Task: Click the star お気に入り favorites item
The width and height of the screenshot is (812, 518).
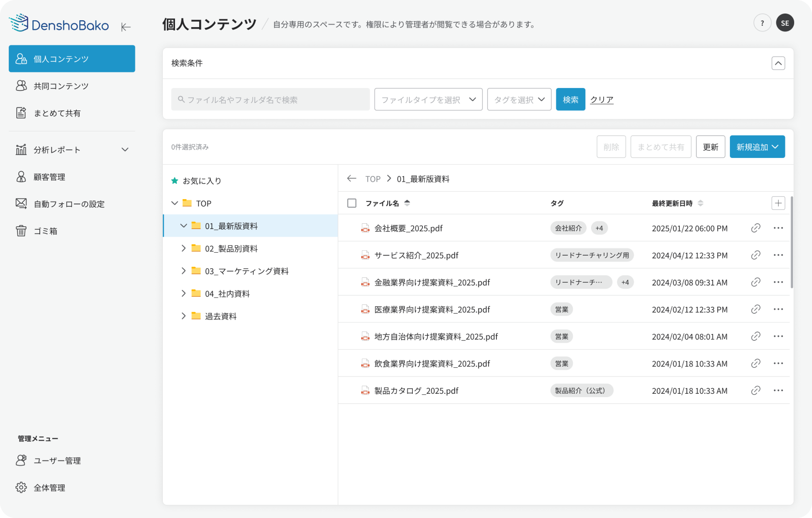Action: point(197,181)
